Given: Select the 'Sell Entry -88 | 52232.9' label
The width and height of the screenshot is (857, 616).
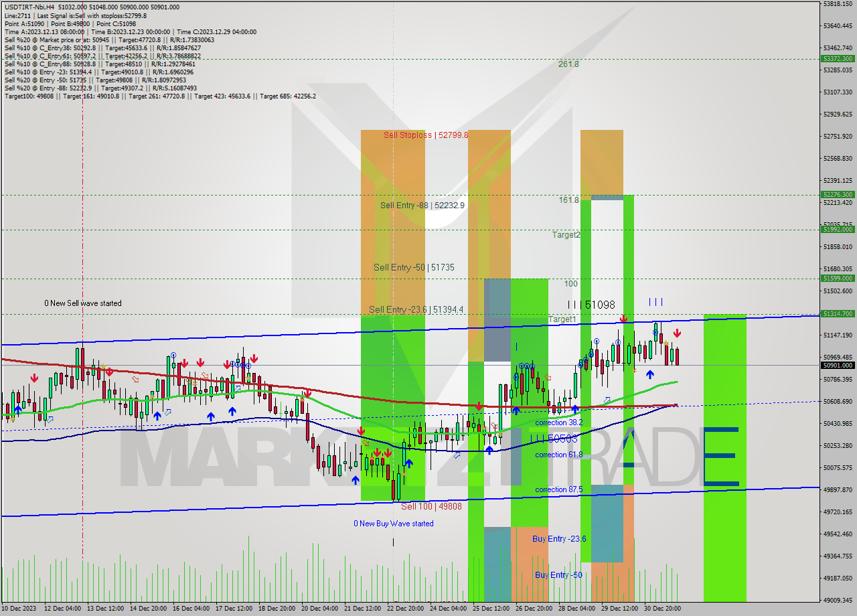Looking at the screenshot, I should (422, 206).
